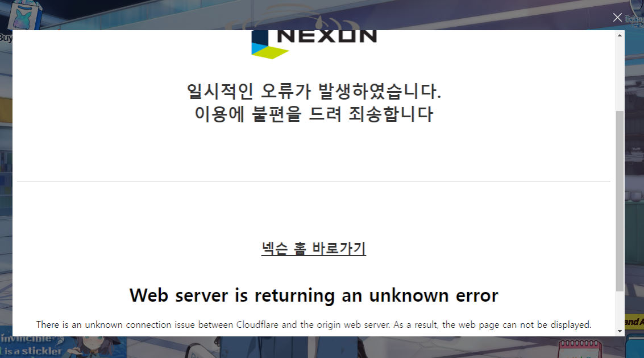This screenshot has height=358, width=644.
Task: Click the scrollbar up arrow
Action: point(620,35)
